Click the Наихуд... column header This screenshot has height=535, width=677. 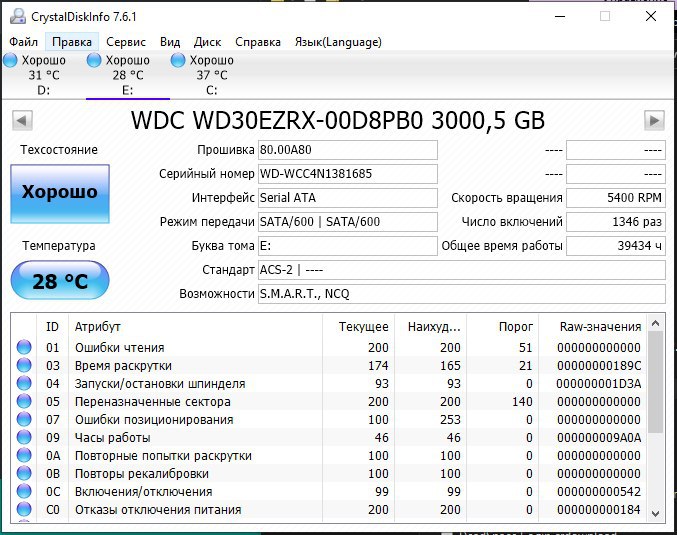click(x=430, y=326)
